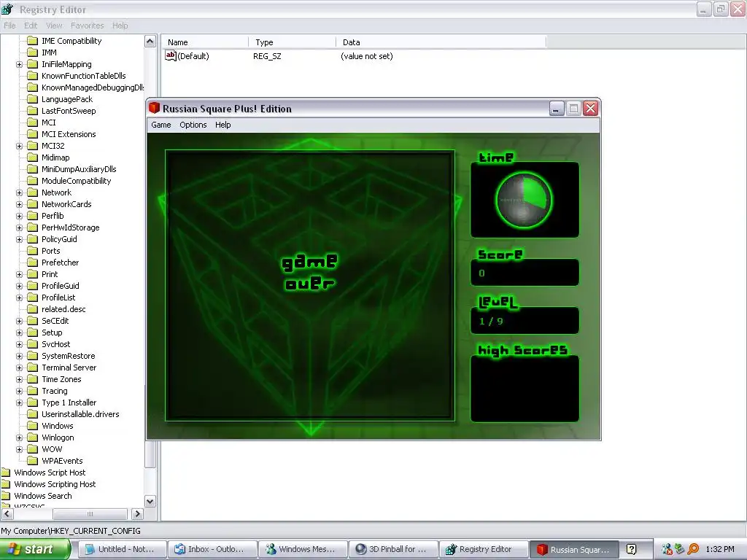Viewport: 747px width, 560px height.
Task: Click the magnifier search tray icon
Action: (693, 549)
